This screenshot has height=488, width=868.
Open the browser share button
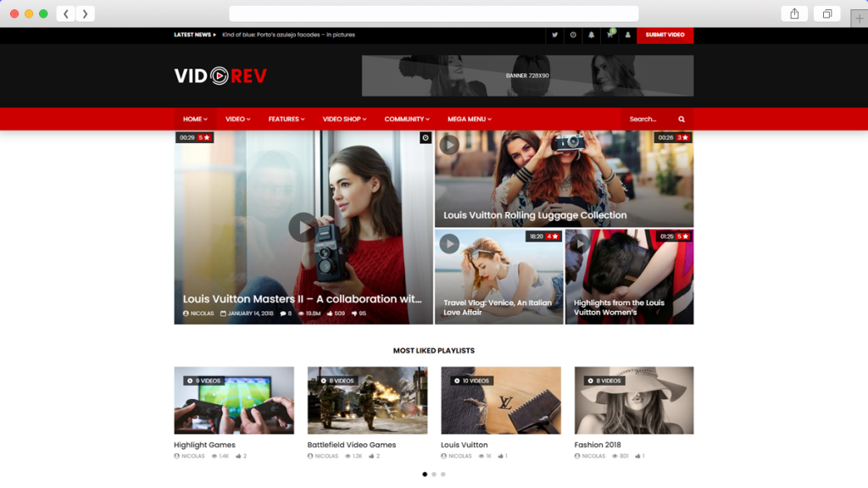[x=794, y=14]
